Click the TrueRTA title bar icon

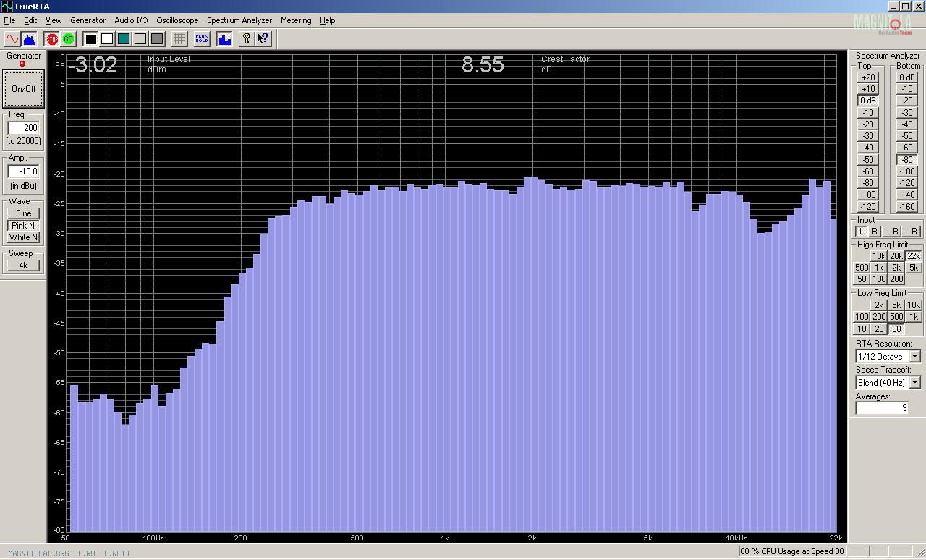[x=7, y=7]
